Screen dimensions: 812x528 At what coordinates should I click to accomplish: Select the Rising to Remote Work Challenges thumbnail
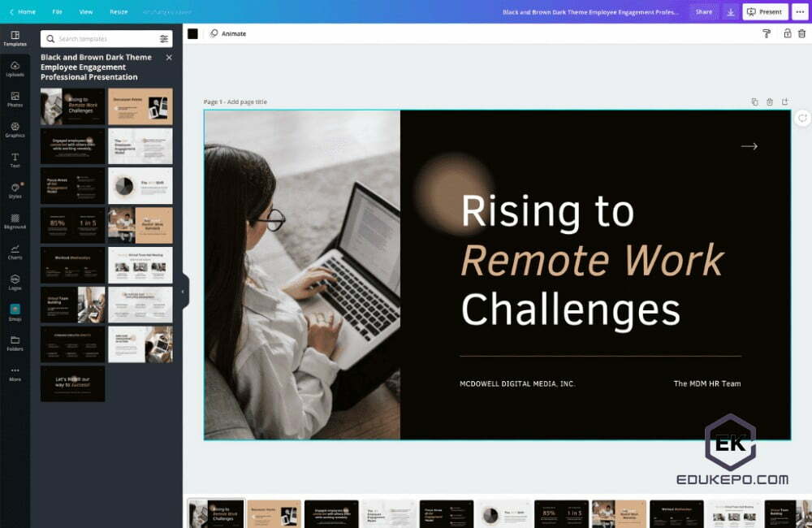72,105
